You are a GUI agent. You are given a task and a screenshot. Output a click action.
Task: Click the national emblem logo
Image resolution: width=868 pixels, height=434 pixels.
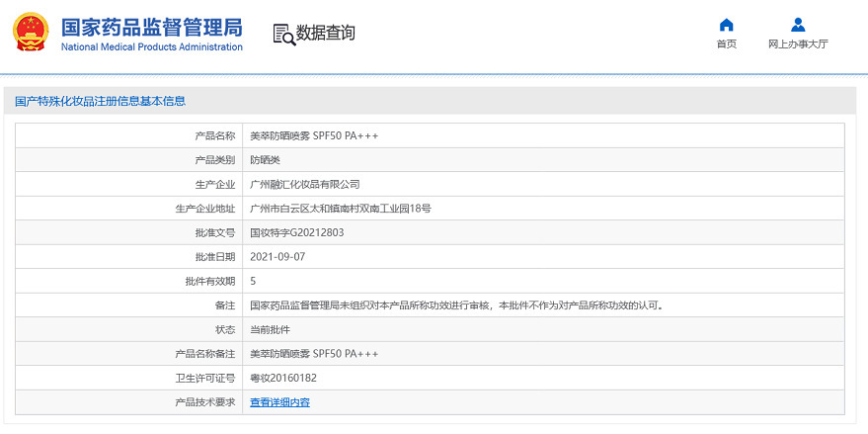(31, 32)
